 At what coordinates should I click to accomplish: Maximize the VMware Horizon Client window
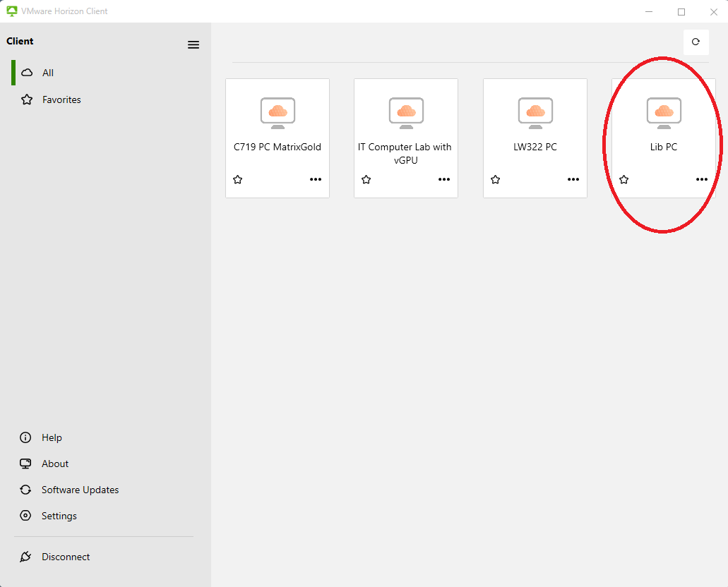tap(681, 11)
